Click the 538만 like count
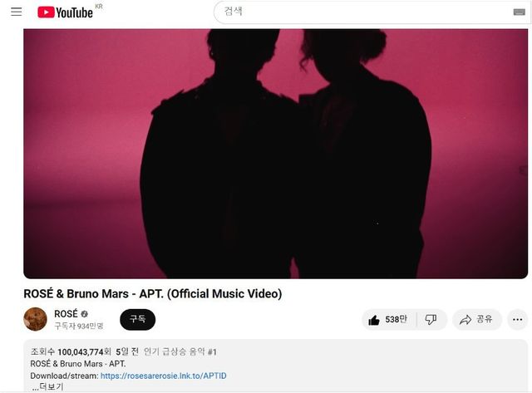Viewport: 532px width, 393px height. [396, 319]
